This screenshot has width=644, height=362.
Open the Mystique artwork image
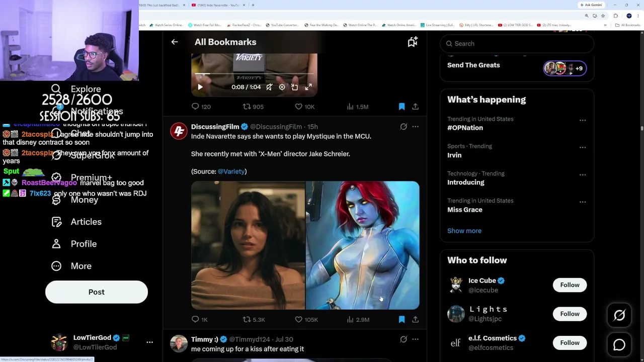[363, 245]
